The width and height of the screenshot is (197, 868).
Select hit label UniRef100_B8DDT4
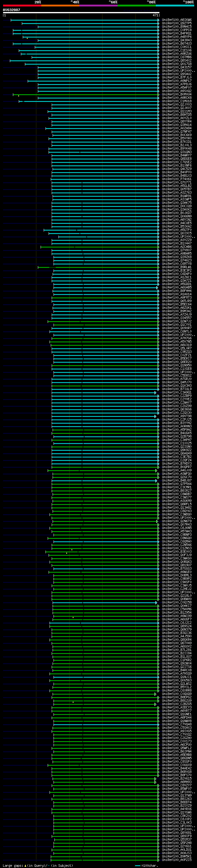pyautogui.click(x=177, y=802)
